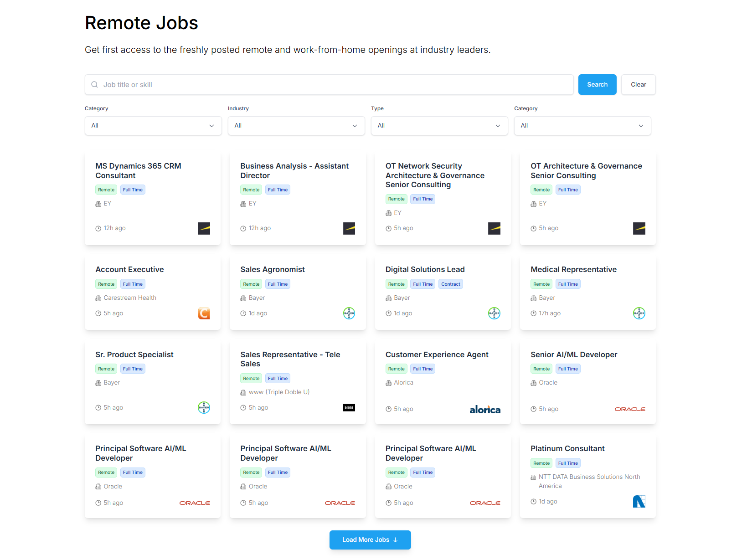Click the magnifier icon in search field
The width and height of the screenshot is (747, 560).
(95, 85)
